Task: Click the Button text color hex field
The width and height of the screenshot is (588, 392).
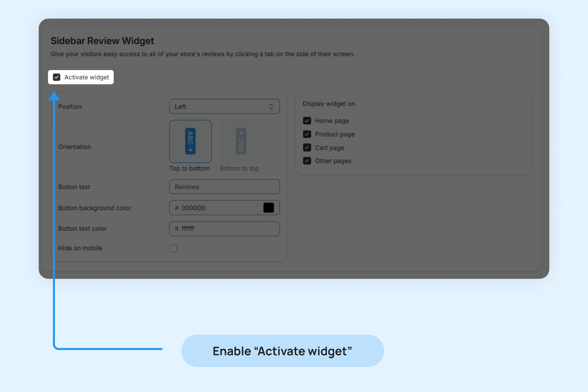Action: click(x=224, y=229)
